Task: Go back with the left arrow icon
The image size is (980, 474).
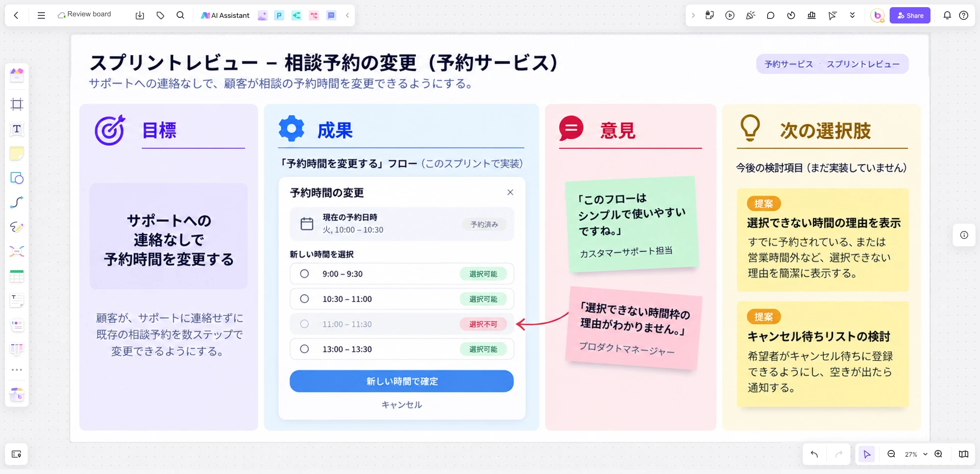Action: click(x=16, y=15)
